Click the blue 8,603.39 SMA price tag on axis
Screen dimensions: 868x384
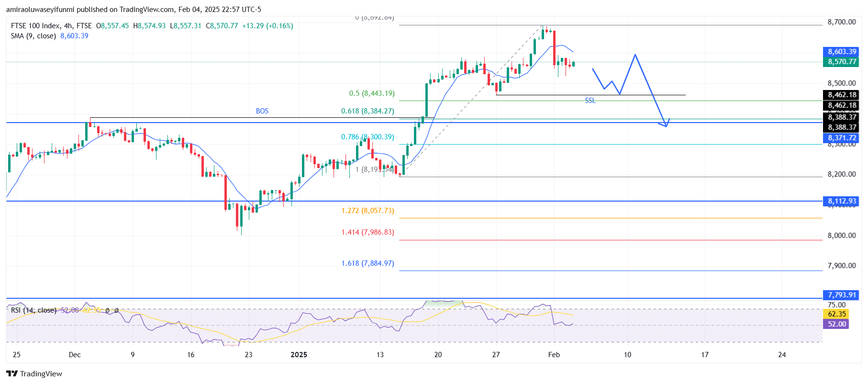(842, 52)
